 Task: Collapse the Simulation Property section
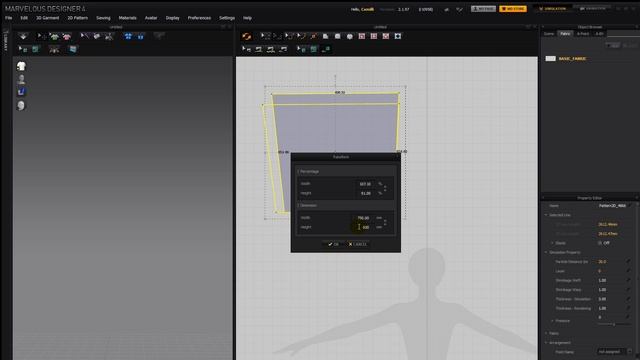coord(546,252)
